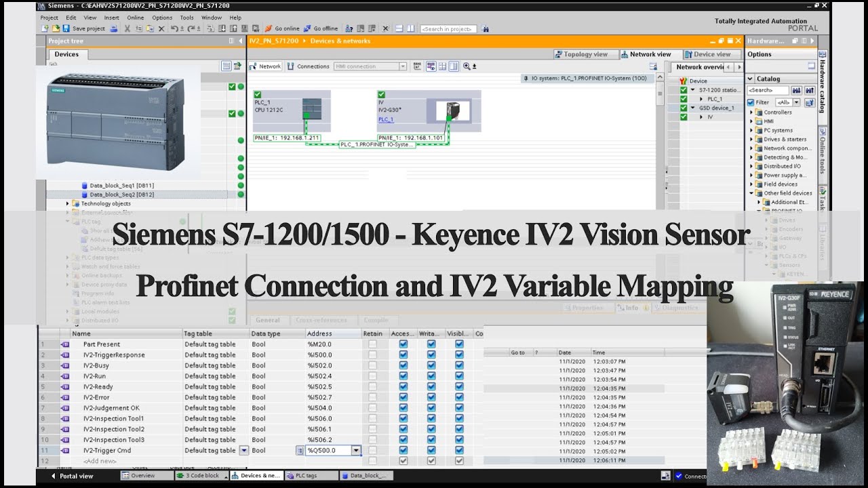Open the Online menu
The image size is (868, 488).
click(136, 18)
